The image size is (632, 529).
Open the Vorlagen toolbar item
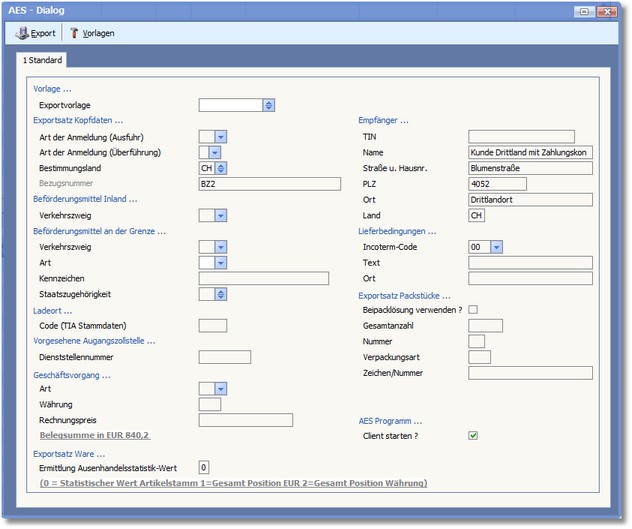pyautogui.click(x=91, y=33)
